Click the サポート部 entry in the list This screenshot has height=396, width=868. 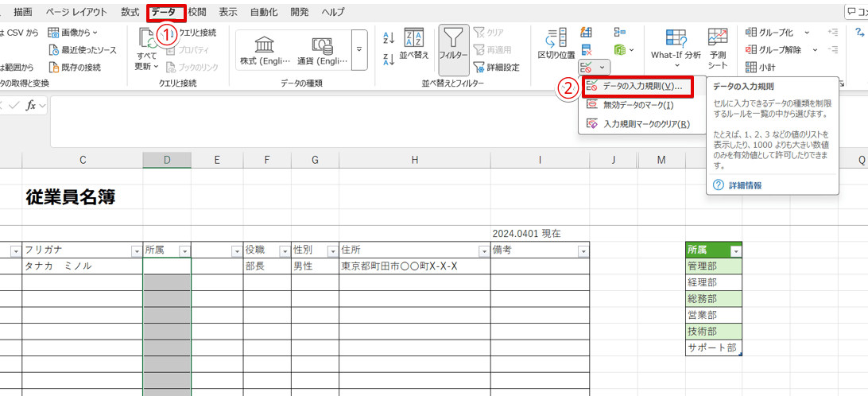[x=713, y=347]
